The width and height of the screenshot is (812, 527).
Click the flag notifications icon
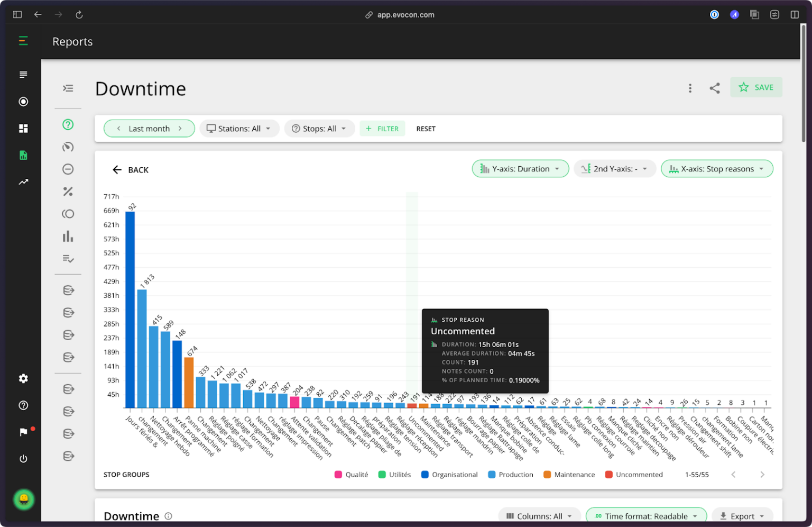[x=23, y=432]
